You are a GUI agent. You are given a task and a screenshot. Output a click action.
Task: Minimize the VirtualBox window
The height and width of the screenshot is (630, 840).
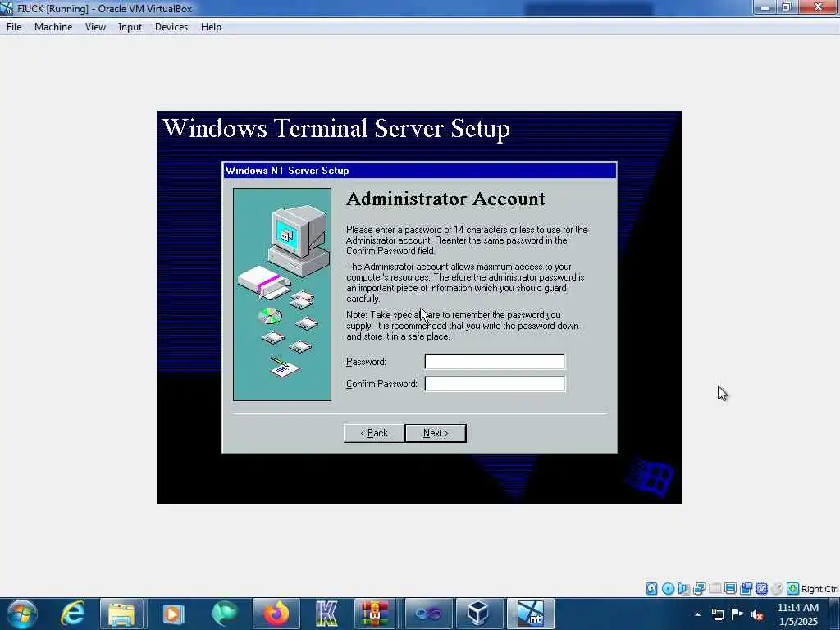point(765,7)
